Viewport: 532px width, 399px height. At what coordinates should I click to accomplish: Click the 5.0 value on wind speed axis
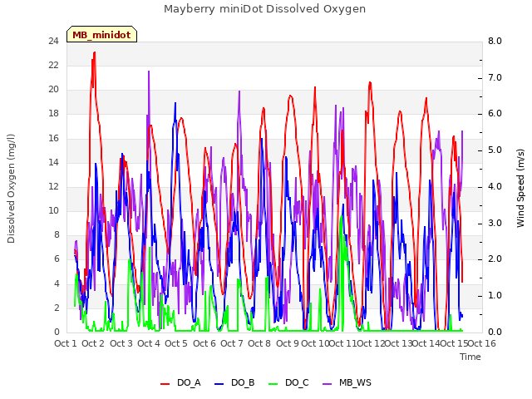tap(495, 150)
